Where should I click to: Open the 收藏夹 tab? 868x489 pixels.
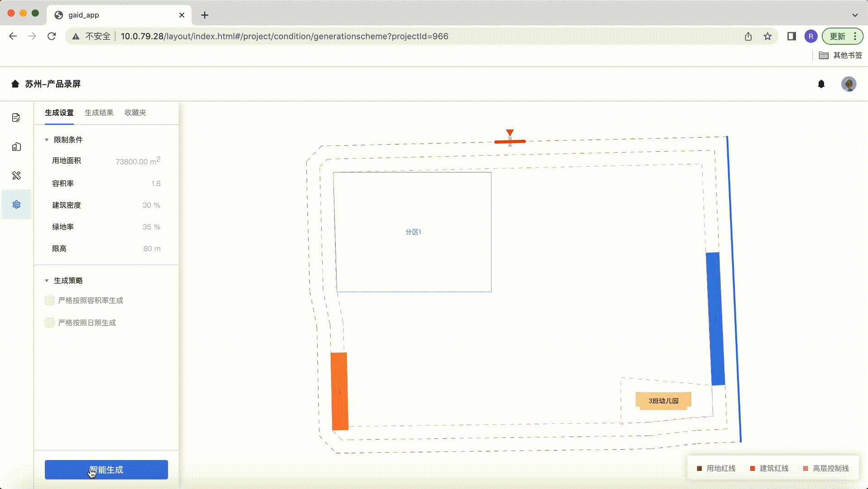[135, 113]
